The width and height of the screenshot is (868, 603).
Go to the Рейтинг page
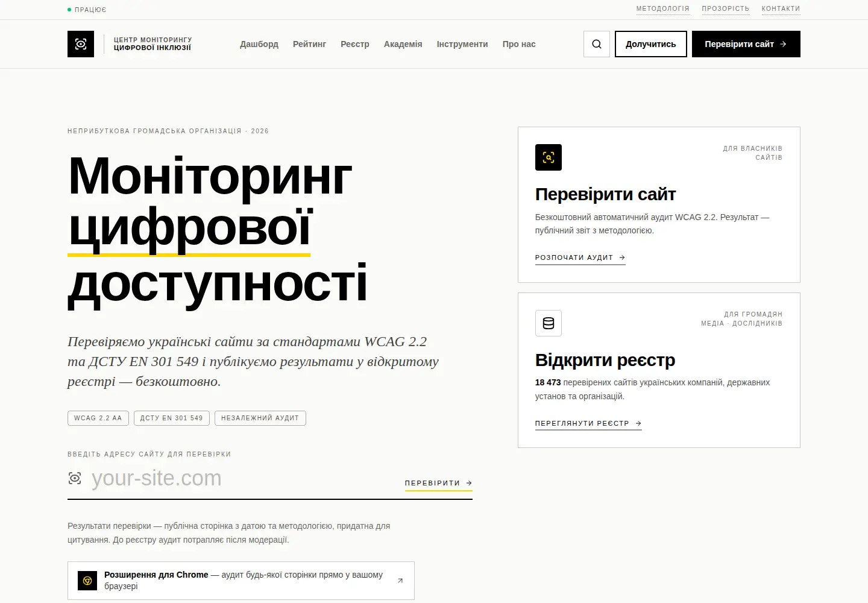point(309,44)
